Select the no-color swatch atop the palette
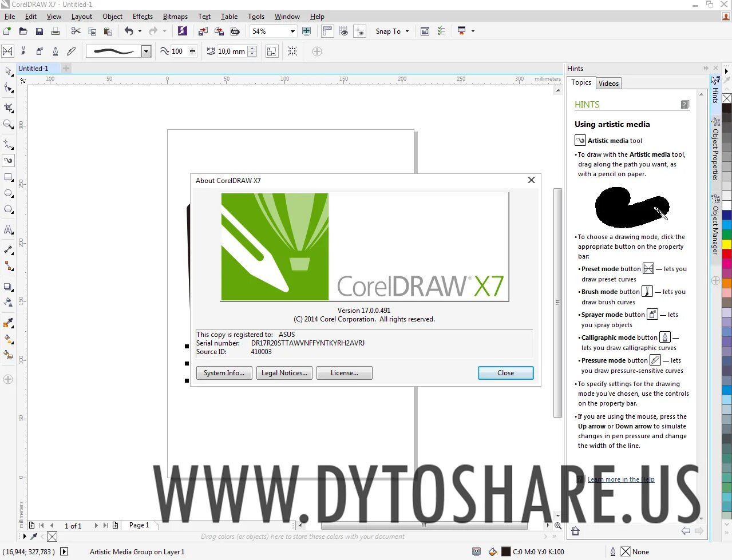The image size is (732, 560). [727, 98]
